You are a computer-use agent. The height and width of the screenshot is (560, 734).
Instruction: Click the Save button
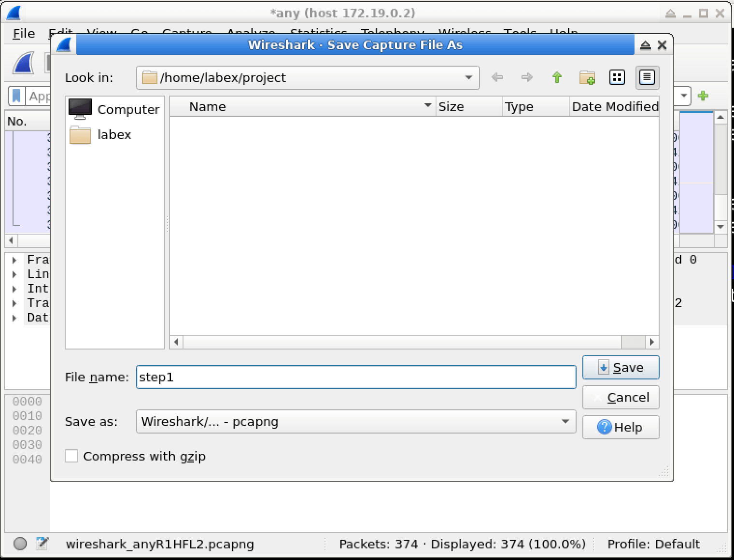(621, 368)
